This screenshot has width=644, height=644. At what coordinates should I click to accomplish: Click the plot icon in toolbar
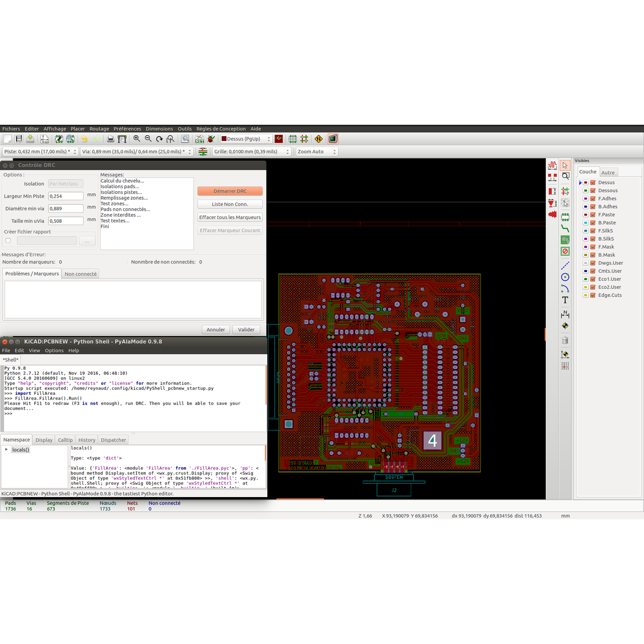pyautogui.click(x=122, y=139)
